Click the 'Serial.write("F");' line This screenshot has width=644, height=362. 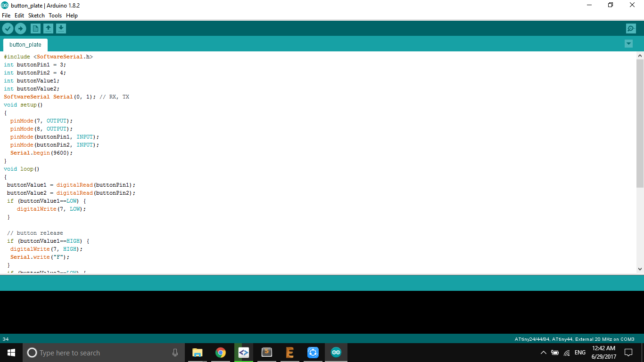40,257
